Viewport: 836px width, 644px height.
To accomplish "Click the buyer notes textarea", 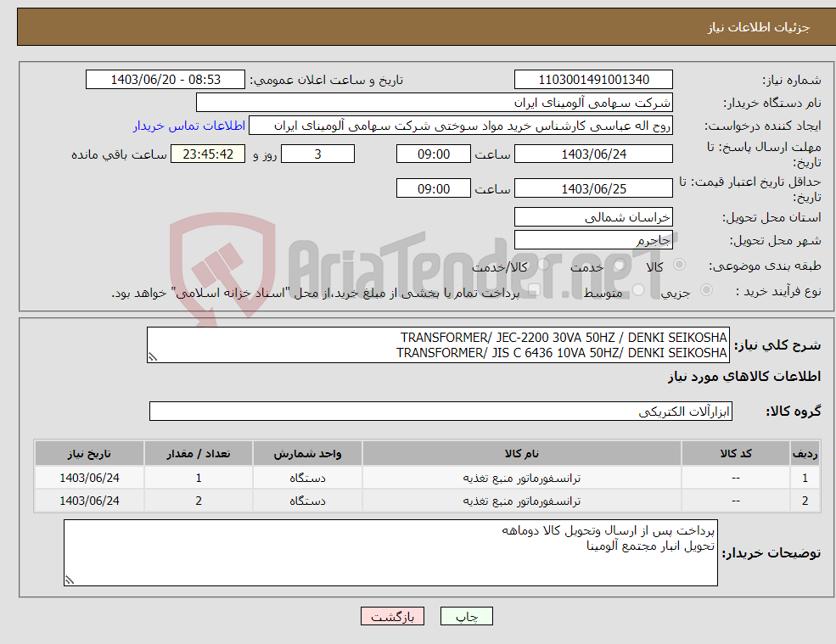I will coord(390,553).
